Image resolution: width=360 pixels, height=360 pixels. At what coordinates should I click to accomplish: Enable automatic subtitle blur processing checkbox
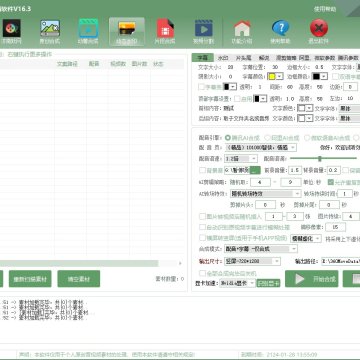[202, 227]
